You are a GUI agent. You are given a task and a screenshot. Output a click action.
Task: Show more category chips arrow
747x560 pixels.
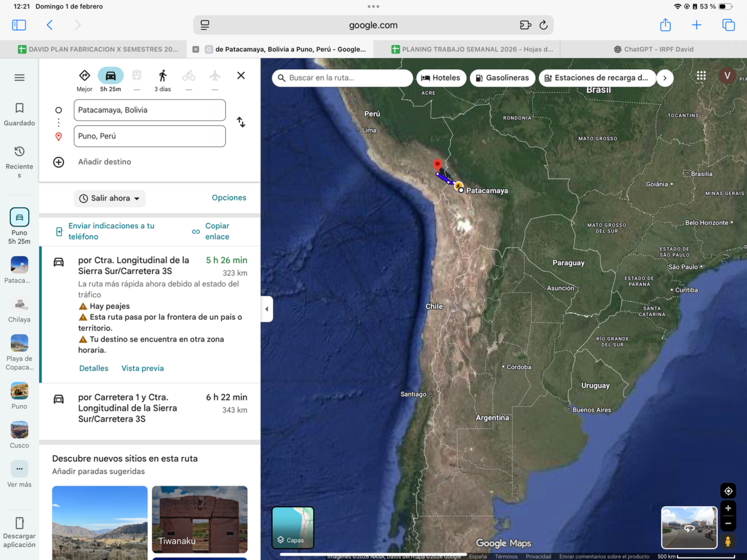tap(665, 78)
